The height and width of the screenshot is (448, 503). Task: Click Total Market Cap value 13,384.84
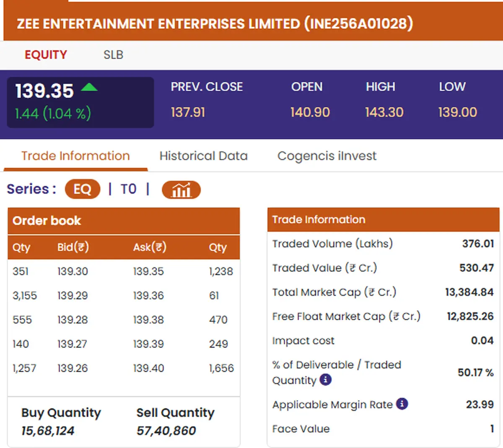469,292
